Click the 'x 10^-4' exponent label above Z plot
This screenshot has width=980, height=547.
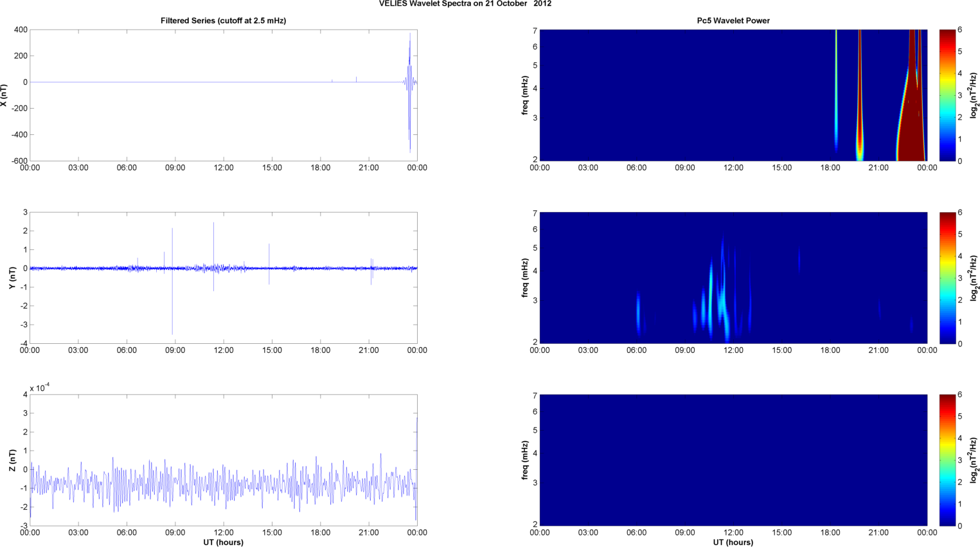click(40, 388)
